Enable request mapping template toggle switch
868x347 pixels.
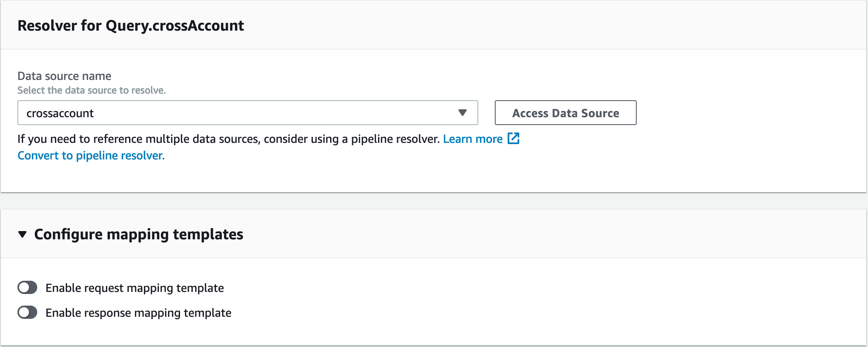[27, 288]
